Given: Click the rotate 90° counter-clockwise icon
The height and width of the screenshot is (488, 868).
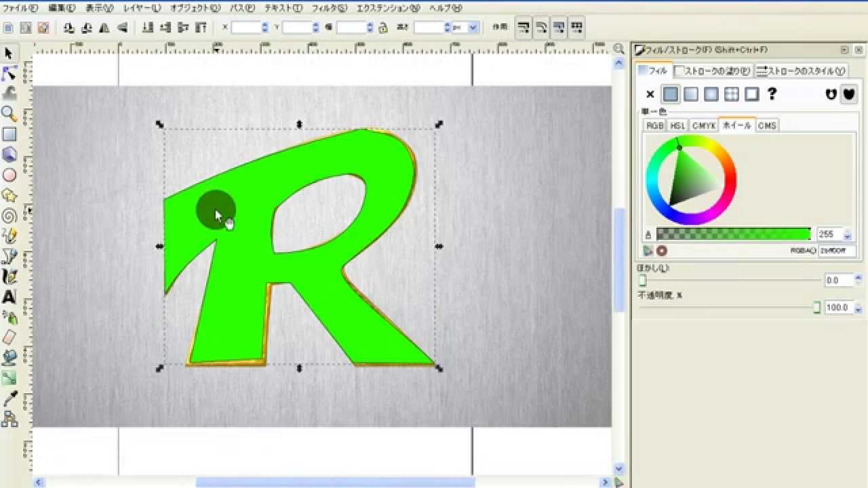Looking at the screenshot, I should [69, 28].
